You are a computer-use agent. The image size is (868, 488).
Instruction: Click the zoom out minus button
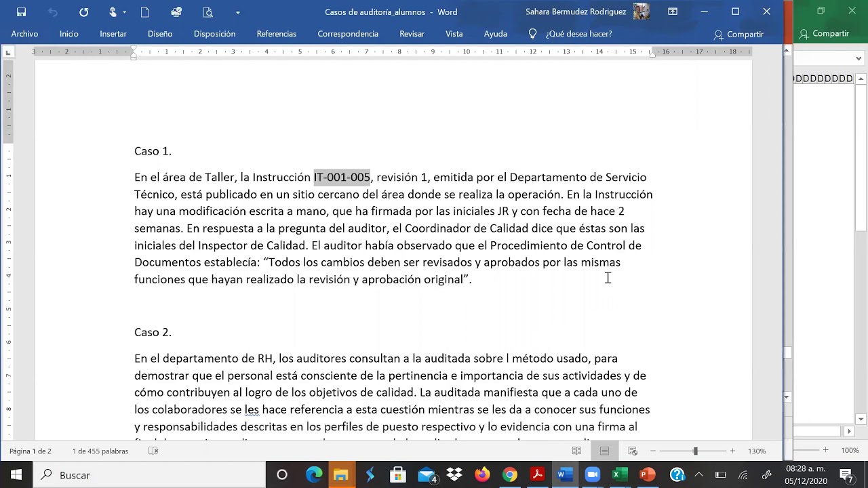coord(653,451)
